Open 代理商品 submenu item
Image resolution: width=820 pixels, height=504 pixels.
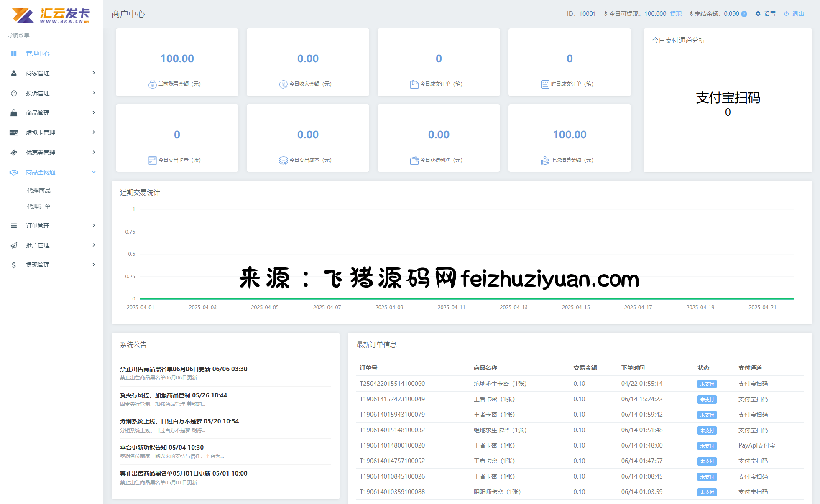(39, 191)
